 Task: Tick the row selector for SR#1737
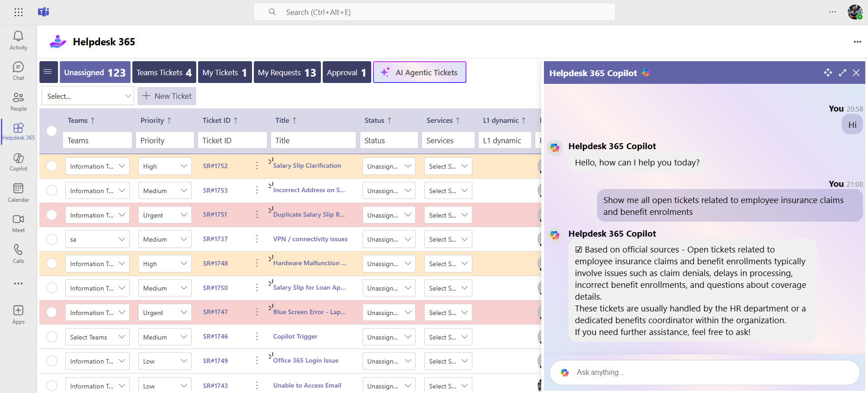52,239
